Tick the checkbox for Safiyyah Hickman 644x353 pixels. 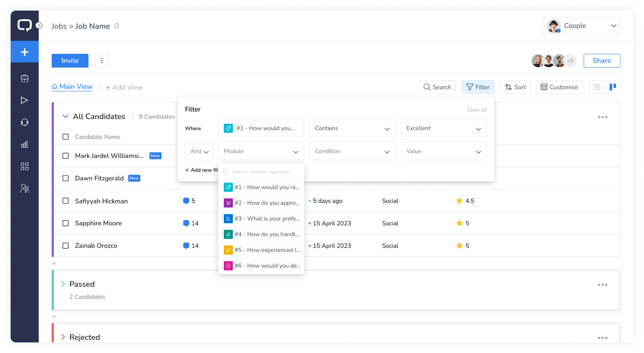65,201
